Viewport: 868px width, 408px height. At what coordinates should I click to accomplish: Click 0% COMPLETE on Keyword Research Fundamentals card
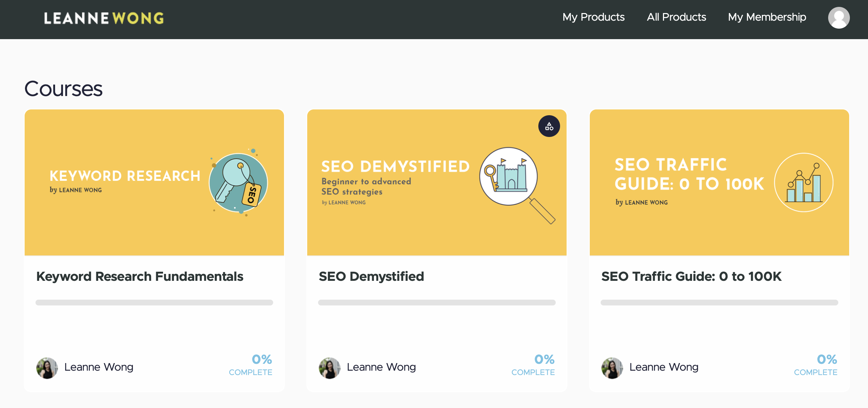(x=251, y=365)
